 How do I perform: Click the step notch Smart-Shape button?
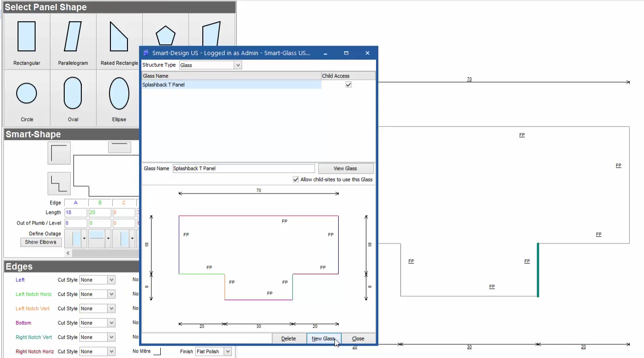[59, 183]
